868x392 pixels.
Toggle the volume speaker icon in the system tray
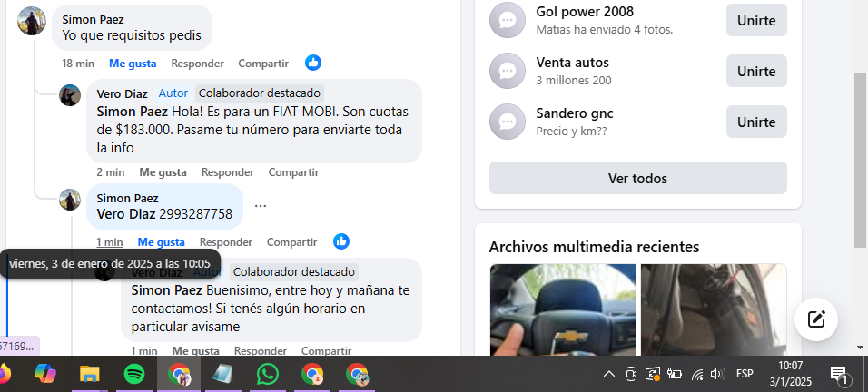tap(717, 375)
